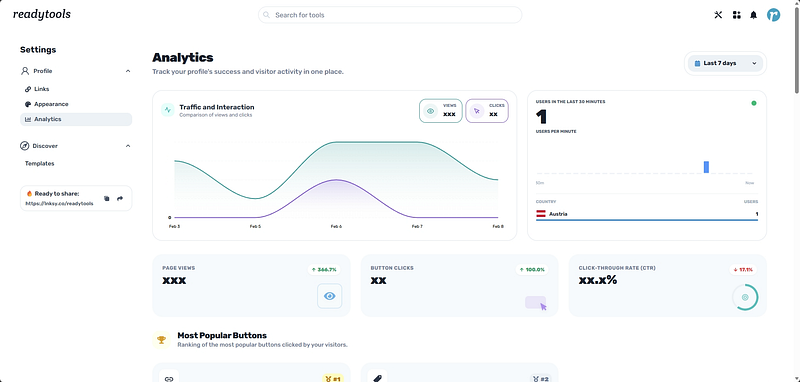Screen dimensions: 800x382
Task: Click the Discover compass icon
Action: tap(24, 146)
